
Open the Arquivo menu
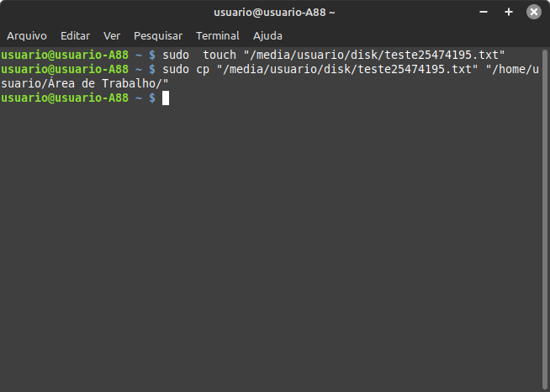click(27, 36)
